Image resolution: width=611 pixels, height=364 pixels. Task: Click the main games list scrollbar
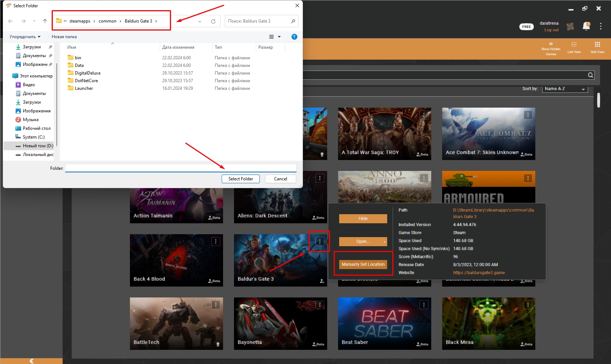598,100
